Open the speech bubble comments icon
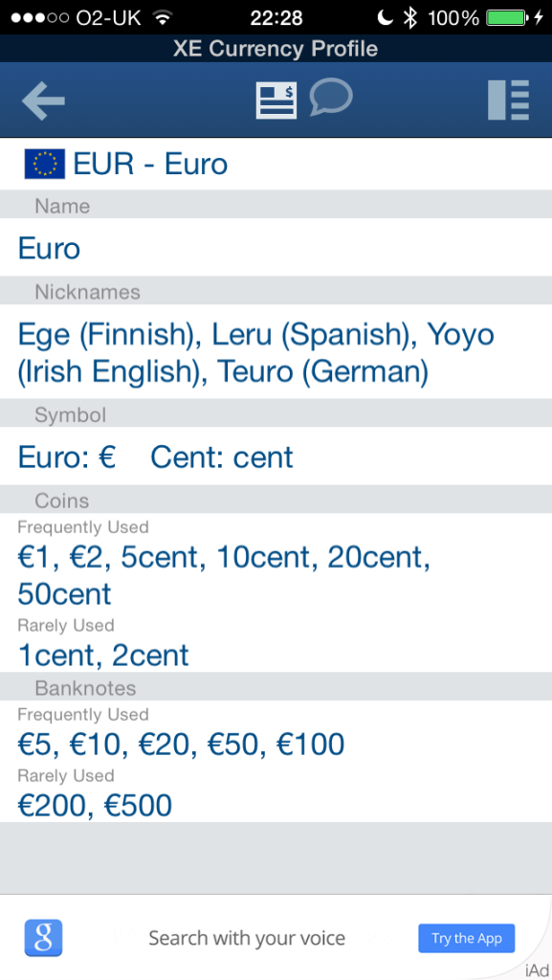This screenshot has height=980, width=552. (331, 97)
